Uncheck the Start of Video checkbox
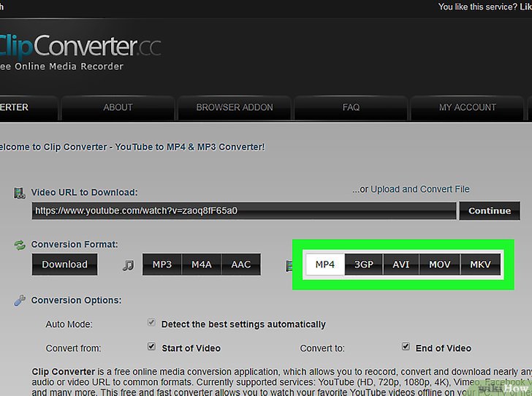This screenshot has width=532, height=396. (151, 347)
